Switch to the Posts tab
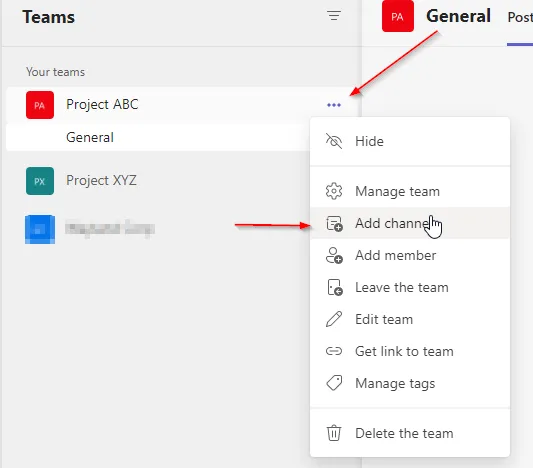The height and width of the screenshot is (468, 533). point(520,17)
